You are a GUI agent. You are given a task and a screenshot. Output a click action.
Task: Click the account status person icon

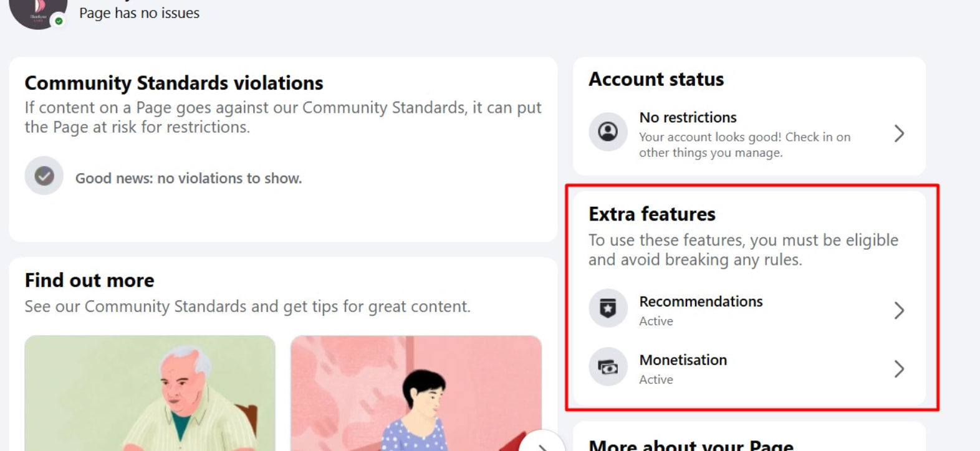click(x=608, y=131)
